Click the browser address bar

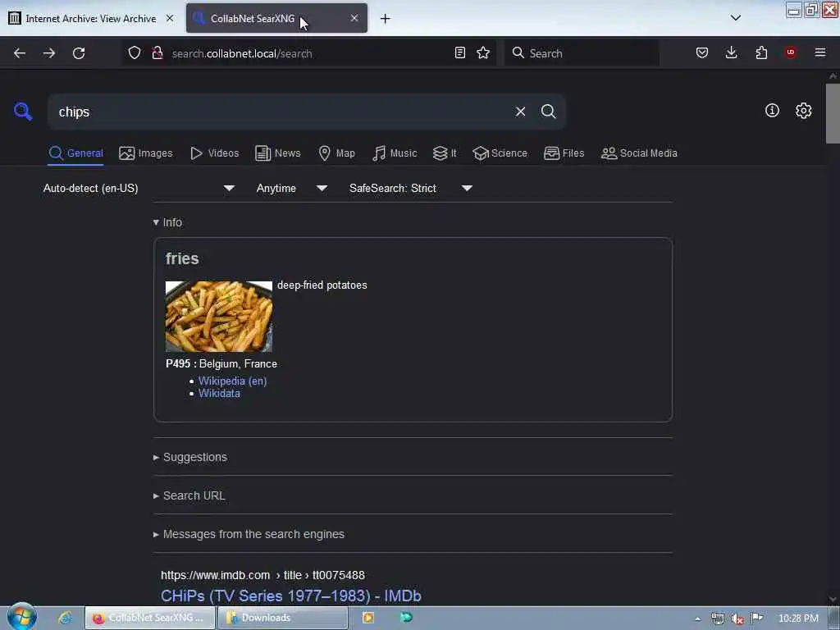tap(308, 53)
